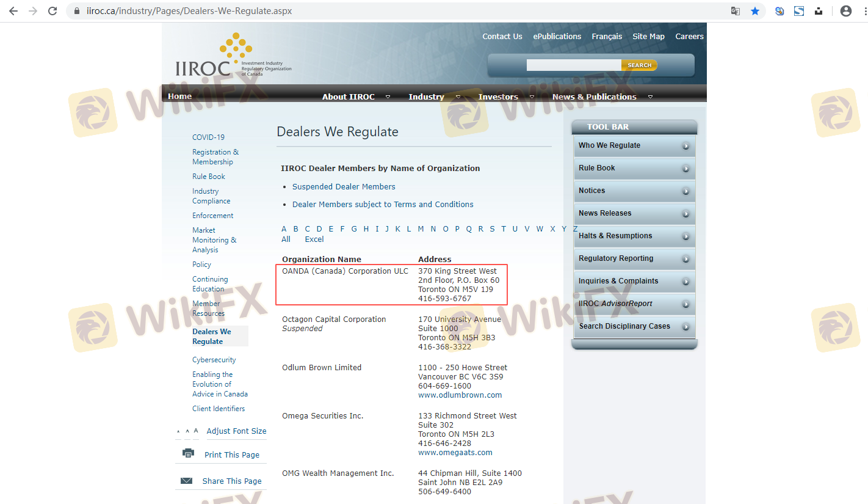This screenshot has height=504, width=868.
Task: Go back using the browser back arrow
Action: pos(13,11)
